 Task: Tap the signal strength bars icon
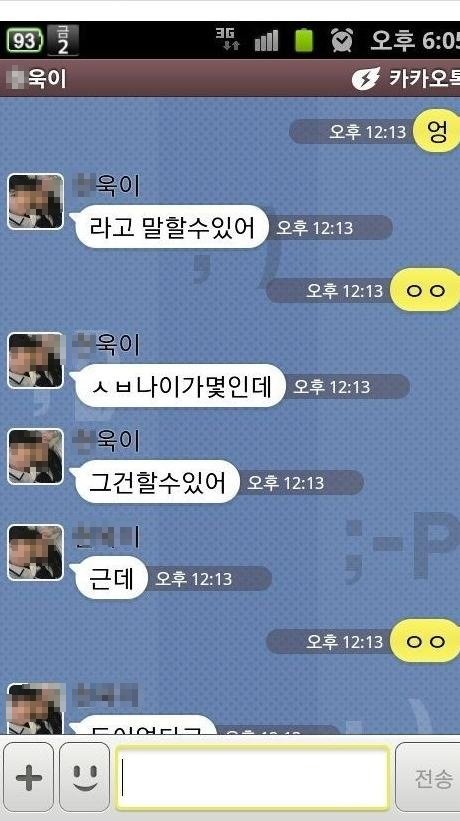click(266, 40)
